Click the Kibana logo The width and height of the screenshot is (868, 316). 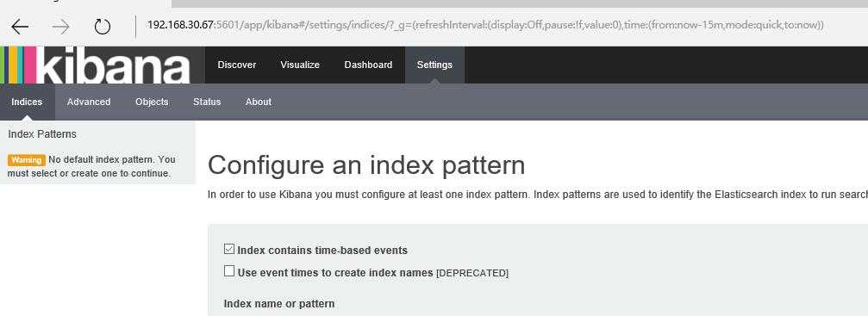tap(95, 65)
